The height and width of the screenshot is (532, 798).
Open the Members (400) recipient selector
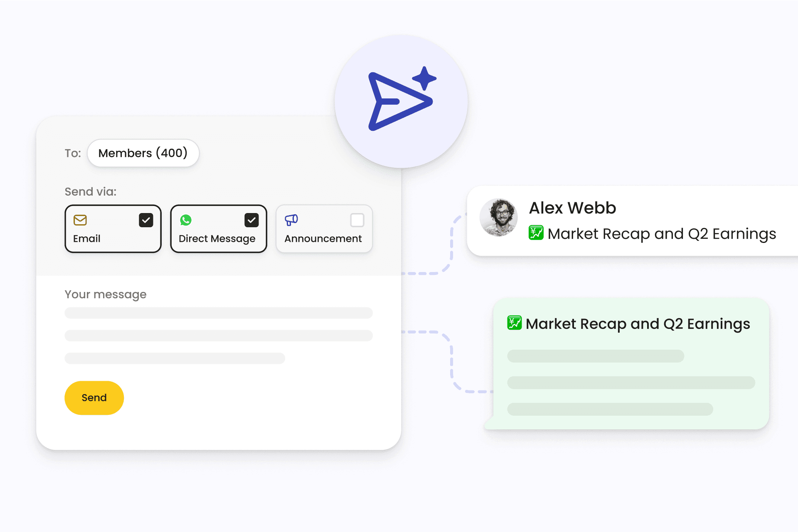(143, 153)
